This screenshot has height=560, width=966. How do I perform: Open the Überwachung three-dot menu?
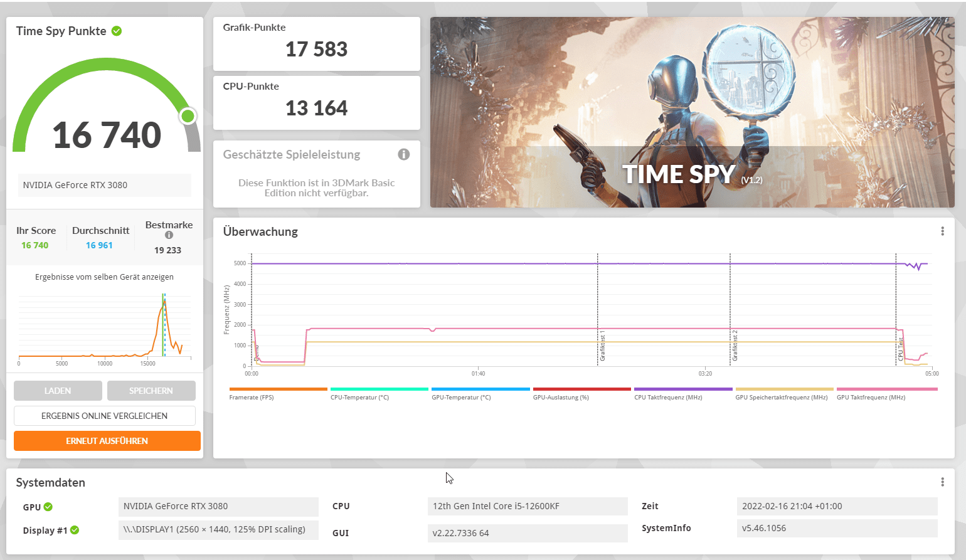942,231
